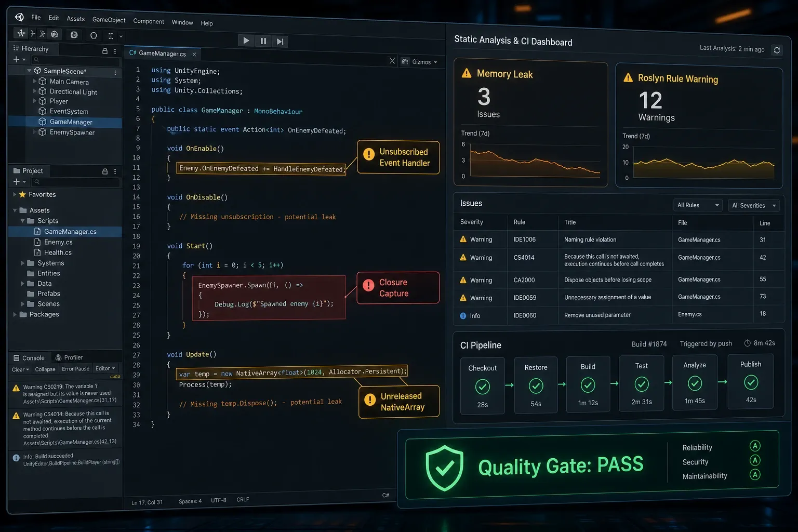Select the dashed-corner frame tool in the top toolbar
Image resolution: width=798 pixels, height=532 pixels.
coord(111,36)
